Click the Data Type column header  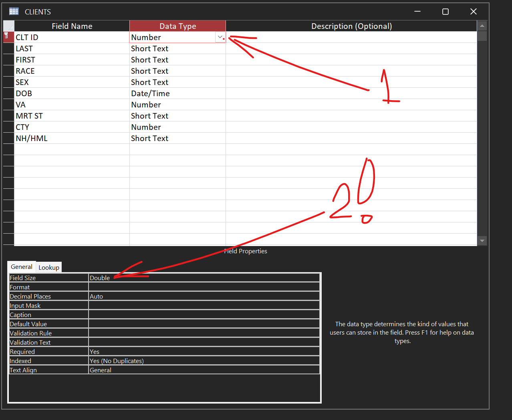click(x=177, y=26)
